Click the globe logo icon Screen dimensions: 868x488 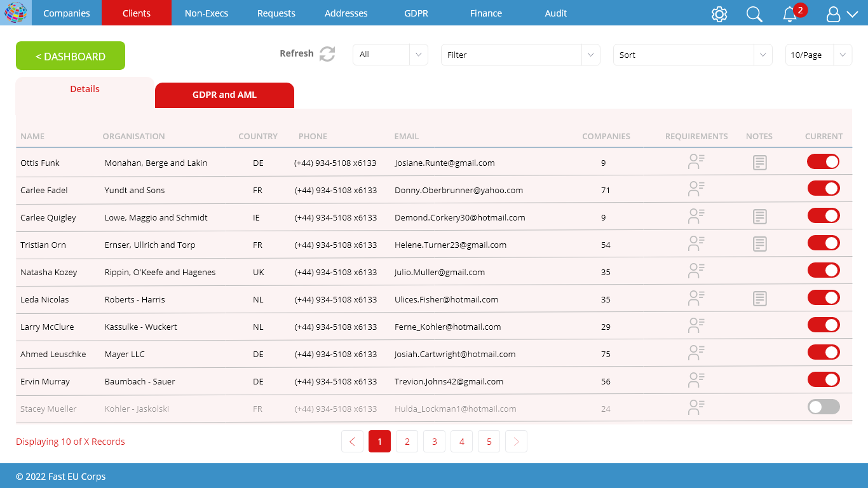[16, 13]
